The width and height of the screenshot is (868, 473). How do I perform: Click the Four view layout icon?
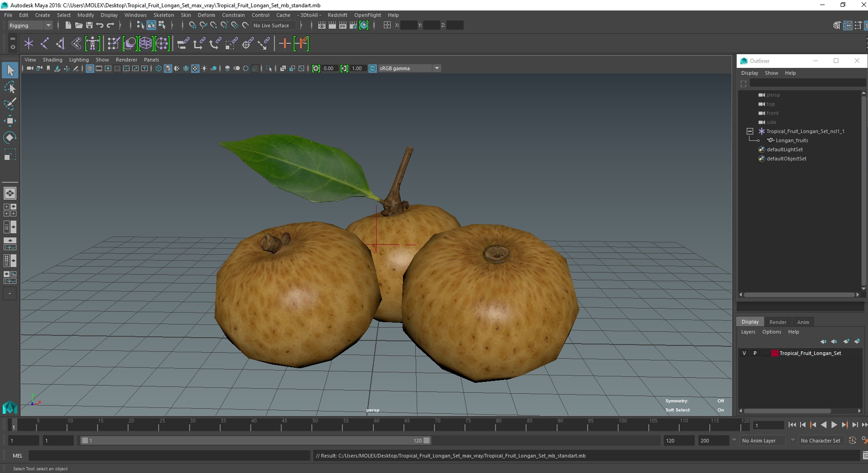(10, 210)
